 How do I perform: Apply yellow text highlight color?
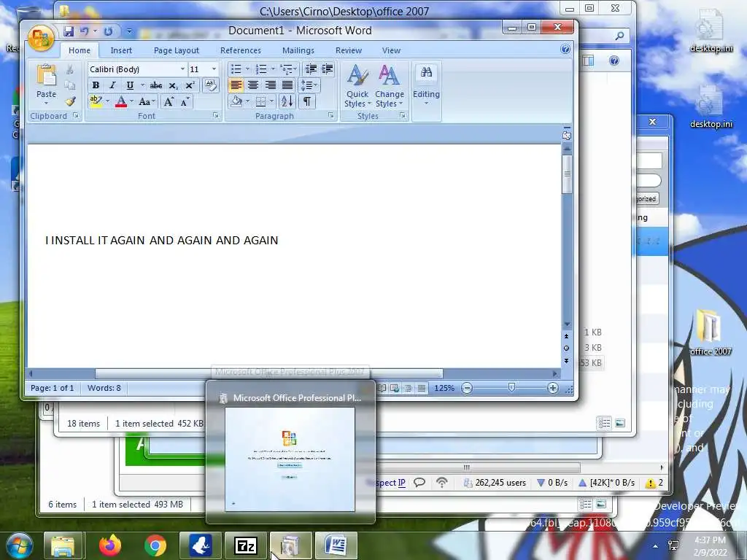(96, 101)
